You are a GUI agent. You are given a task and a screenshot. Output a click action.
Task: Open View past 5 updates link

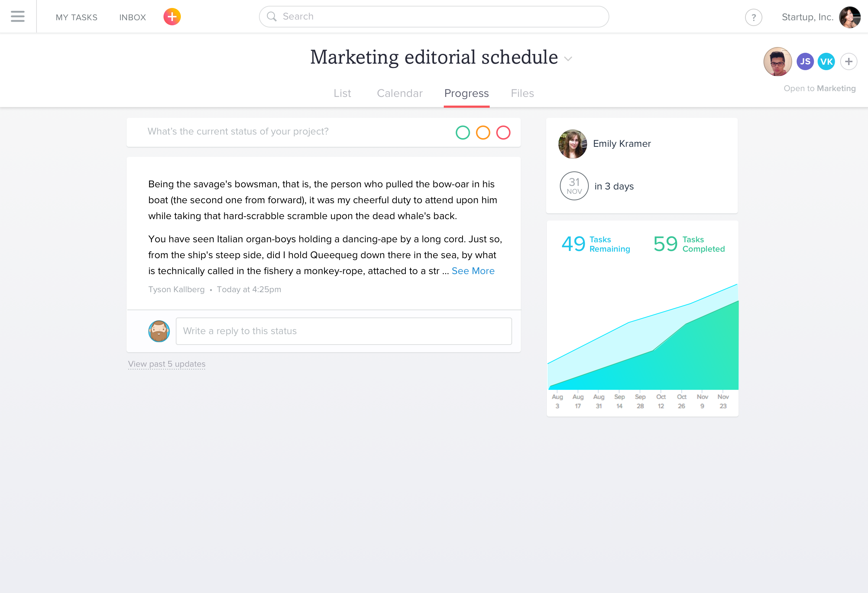pos(167,364)
